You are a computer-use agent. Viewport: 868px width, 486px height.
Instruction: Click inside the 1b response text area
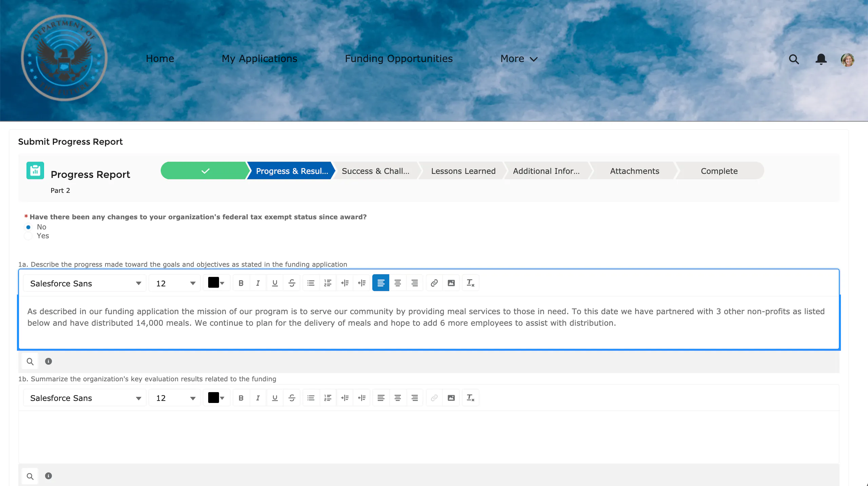coord(429,437)
